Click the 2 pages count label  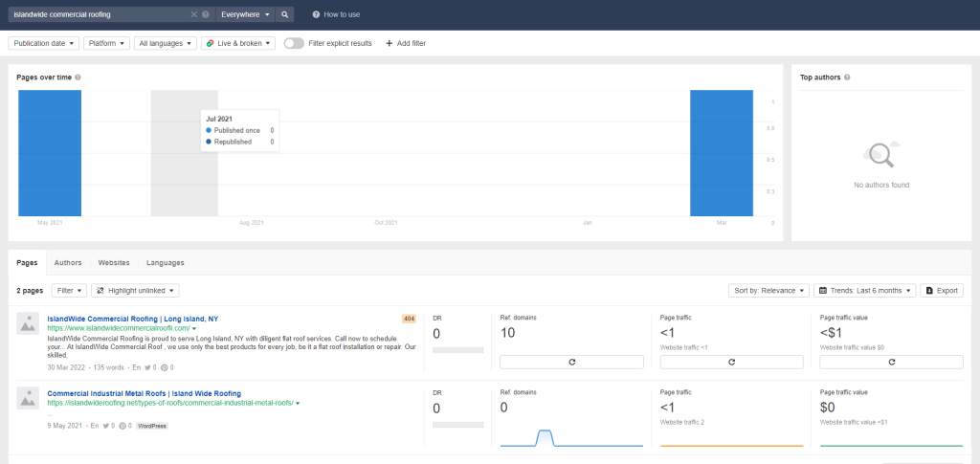(30, 291)
